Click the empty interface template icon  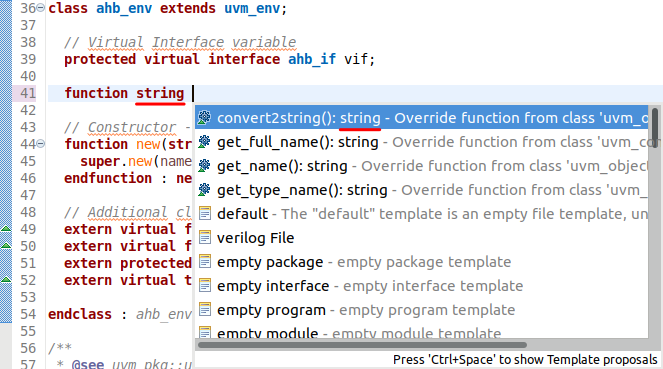205,286
